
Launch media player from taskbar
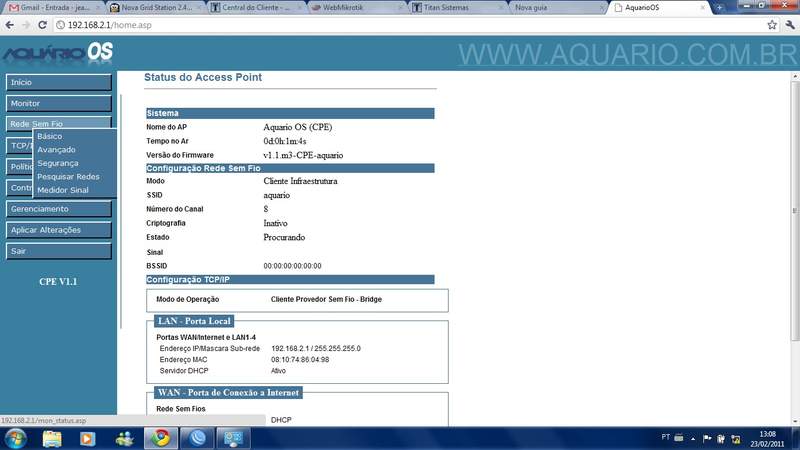coord(87,438)
